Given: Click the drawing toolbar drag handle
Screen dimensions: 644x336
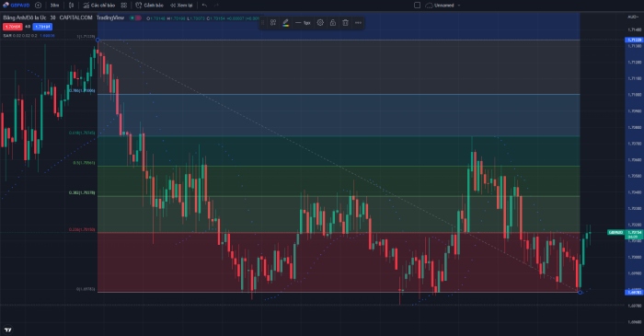Looking at the screenshot, I should click(x=263, y=23).
